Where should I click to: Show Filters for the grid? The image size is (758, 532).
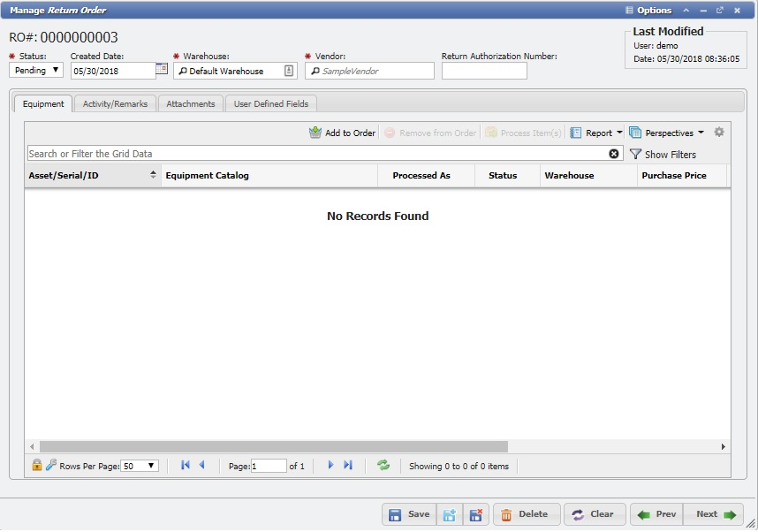coord(663,155)
